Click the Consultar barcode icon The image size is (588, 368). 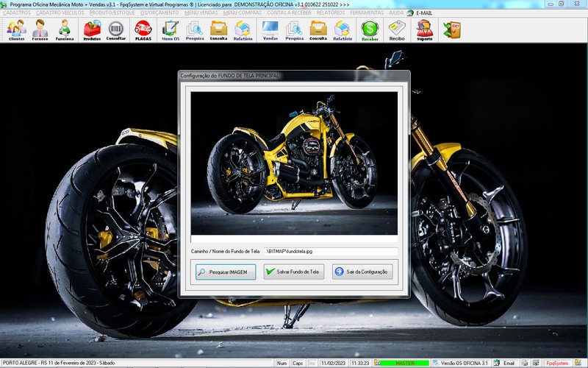tap(116, 30)
